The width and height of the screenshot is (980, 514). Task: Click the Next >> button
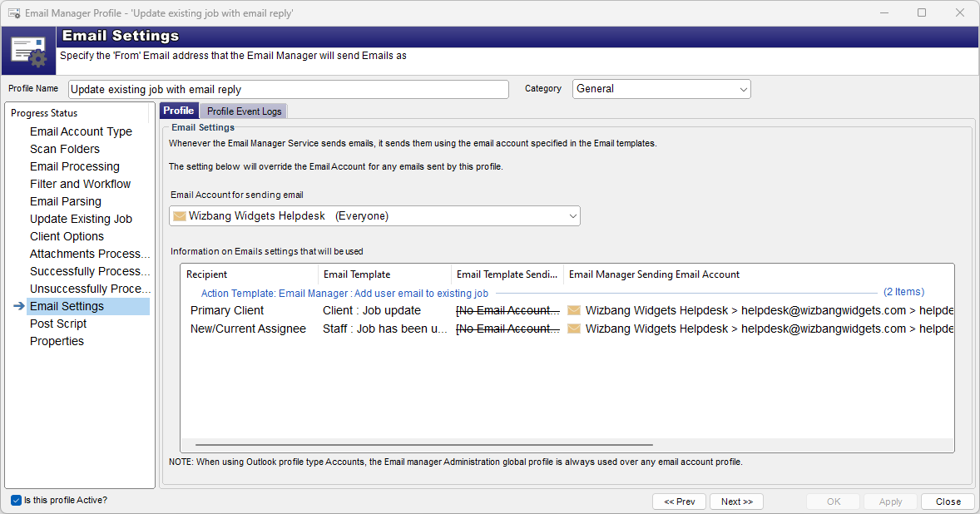pyautogui.click(x=737, y=502)
